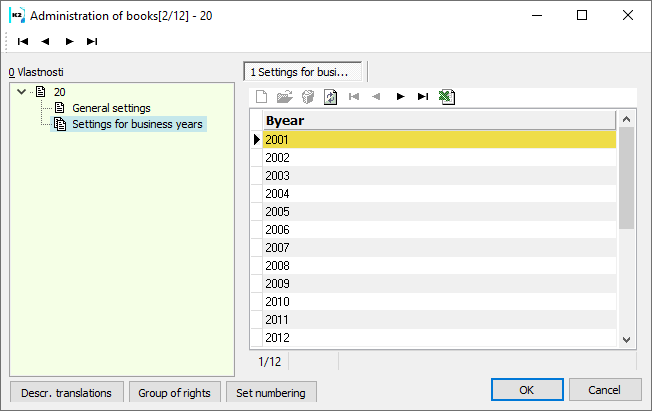
Task: Click the delete trash bin icon
Action: coord(308,97)
